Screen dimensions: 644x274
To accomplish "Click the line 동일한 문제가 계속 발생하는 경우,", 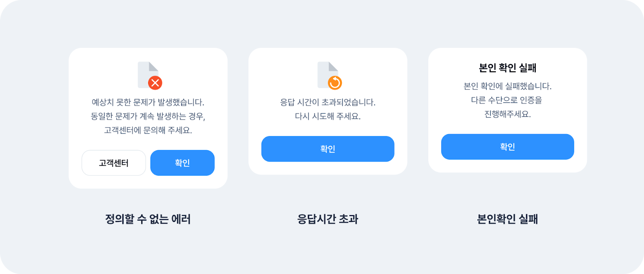I will (x=148, y=116).
